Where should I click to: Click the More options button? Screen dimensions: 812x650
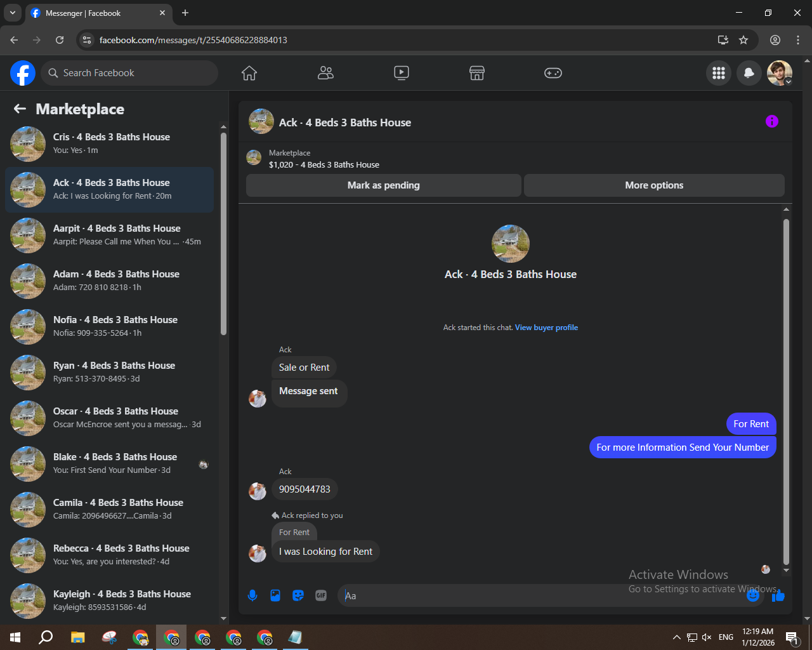(654, 185)
